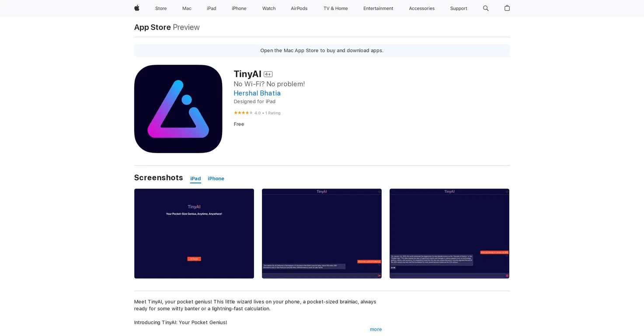Screen dimensions: 644x336
Task: Open the TV & Home menu
Action: pos(335,8)
